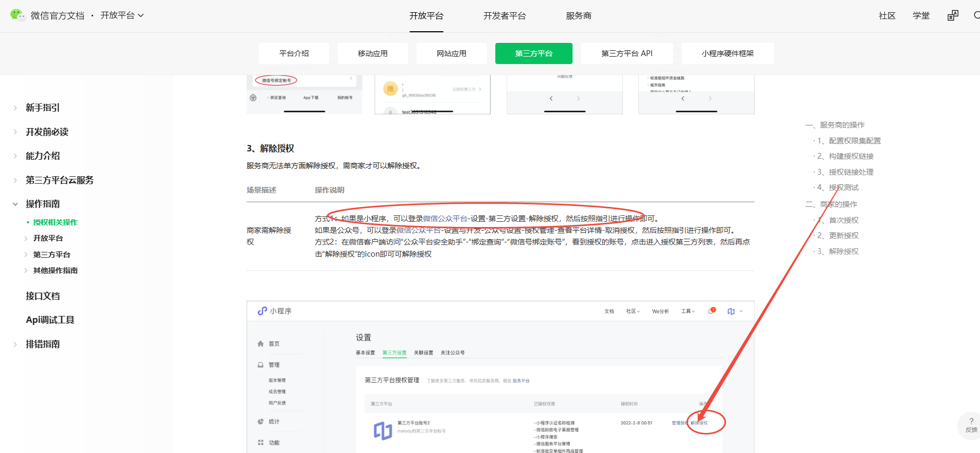Screen dimensions: 980x453
Task: Open the first phone screenshot thumbnail with 微信号绑定账号
Action: tap(305, 94)
